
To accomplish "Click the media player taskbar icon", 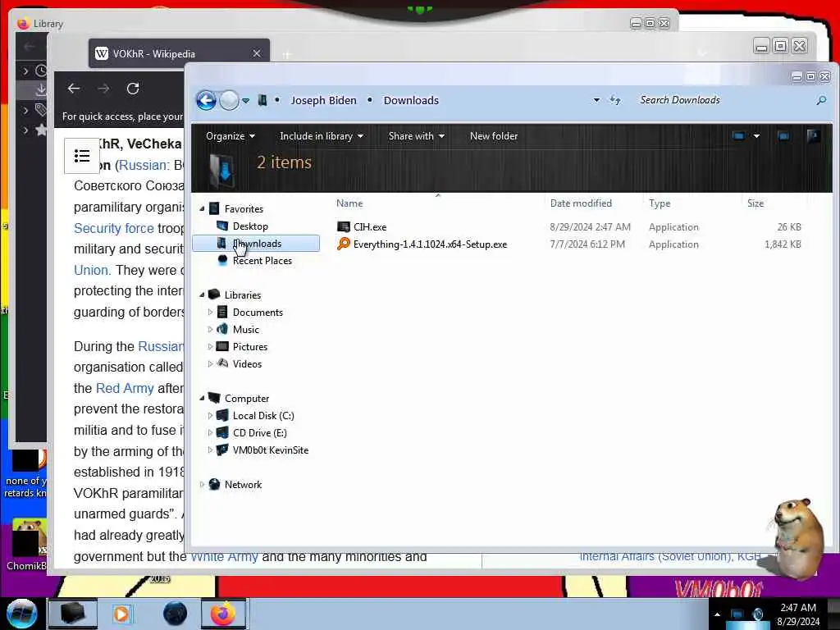I will click(121, 614).
